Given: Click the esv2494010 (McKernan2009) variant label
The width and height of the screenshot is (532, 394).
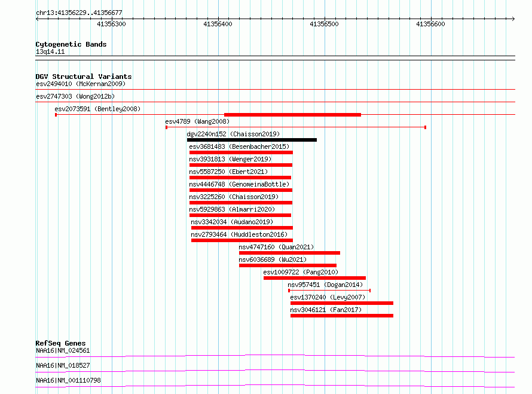Looking at the screenshot, I should [81, 84].
